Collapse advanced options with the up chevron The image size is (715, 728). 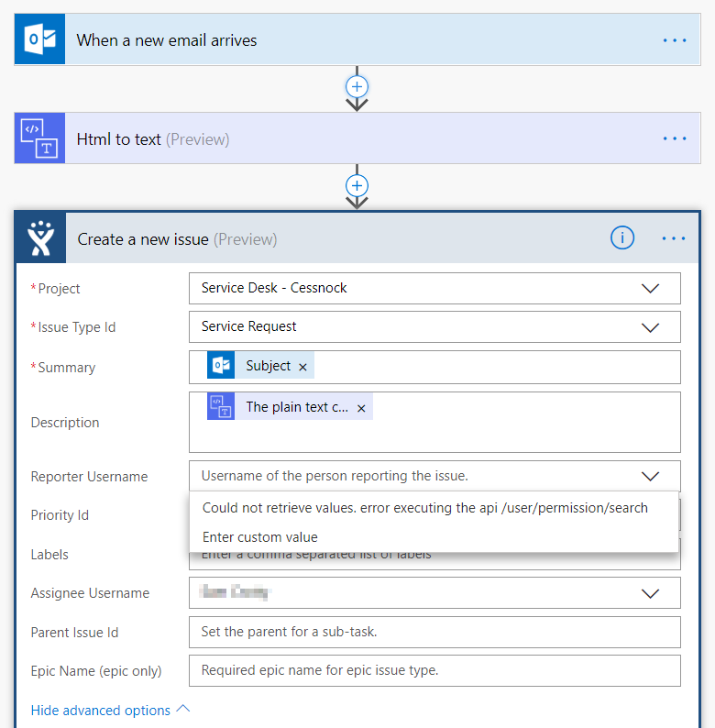[x=183, y=709]
